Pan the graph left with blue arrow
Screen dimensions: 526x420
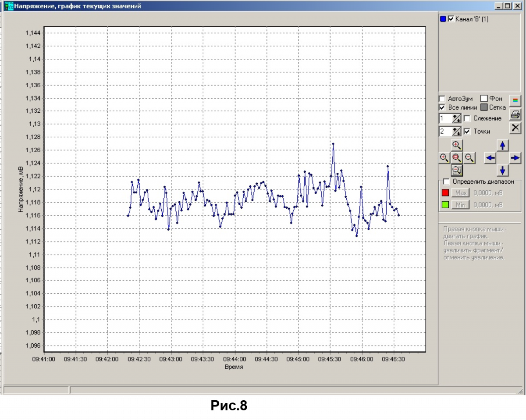point(490,158)
